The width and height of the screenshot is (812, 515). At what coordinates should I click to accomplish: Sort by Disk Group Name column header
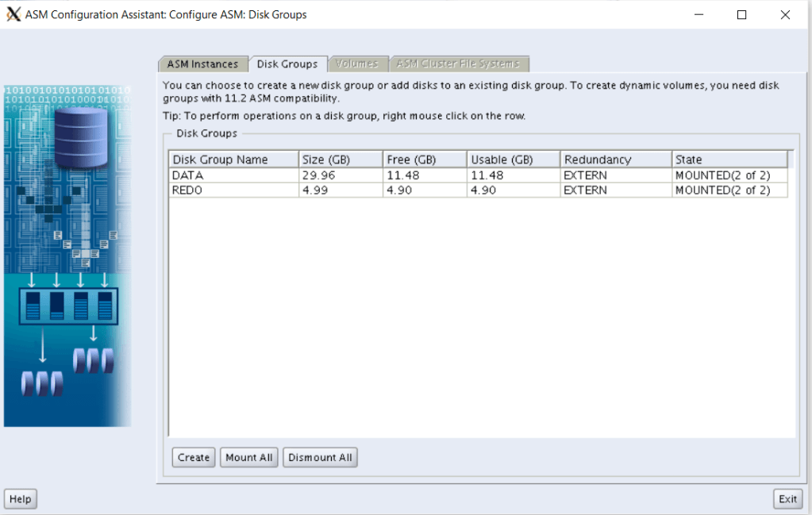(x=233, y=159)
